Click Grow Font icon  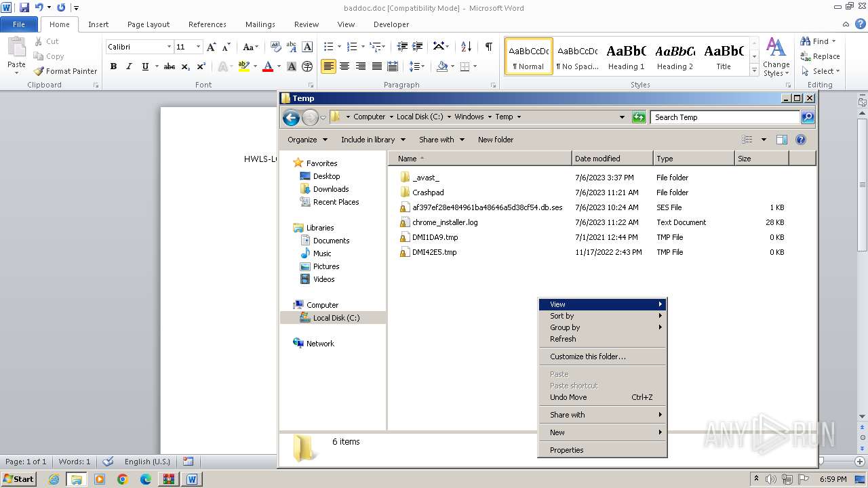point(212,47)
